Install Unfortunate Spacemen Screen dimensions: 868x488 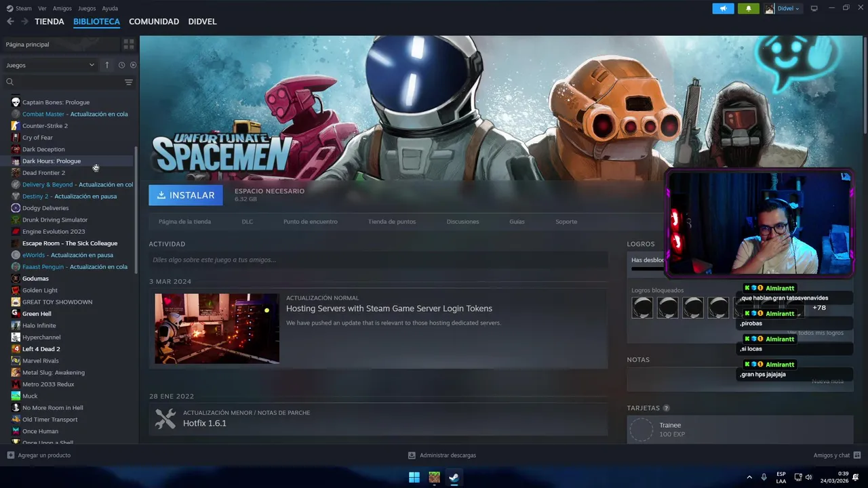pos(186,195)
